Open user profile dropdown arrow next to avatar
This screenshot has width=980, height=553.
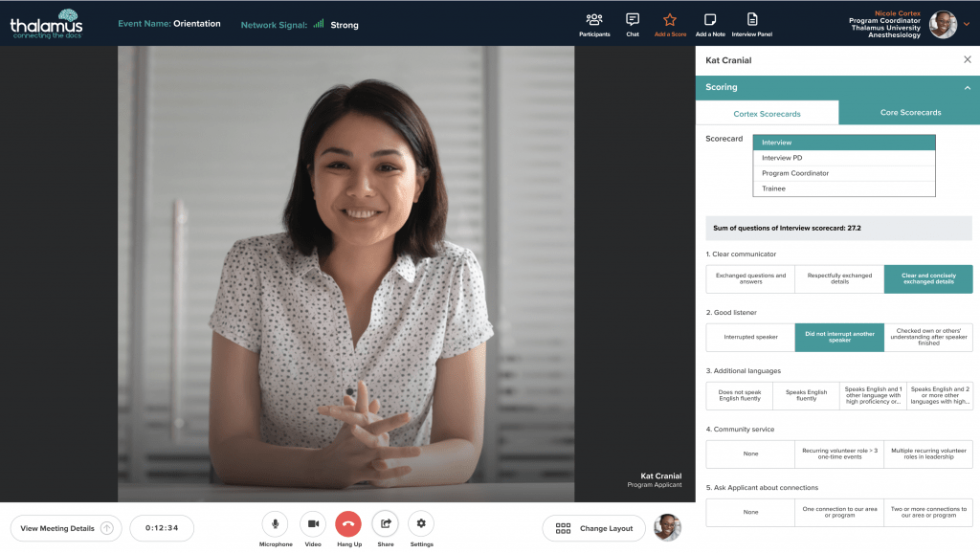coord(967,24)
